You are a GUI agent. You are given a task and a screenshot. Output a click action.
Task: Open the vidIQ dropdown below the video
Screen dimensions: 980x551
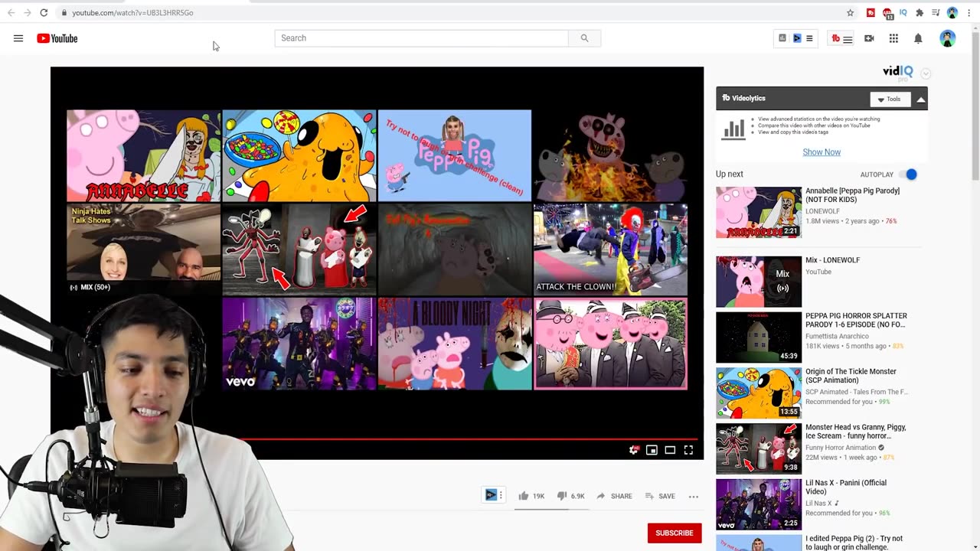494,495
